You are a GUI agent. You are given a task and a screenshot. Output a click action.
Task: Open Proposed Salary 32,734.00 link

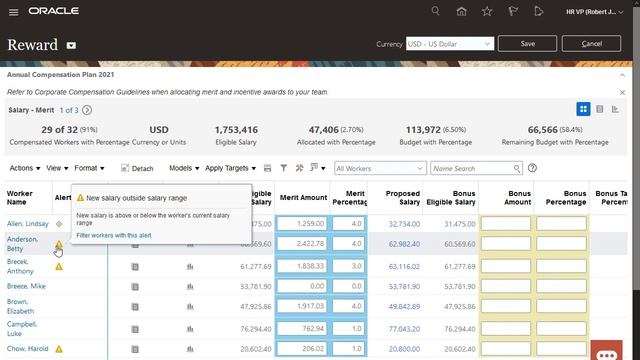click(x=404, y=224)
